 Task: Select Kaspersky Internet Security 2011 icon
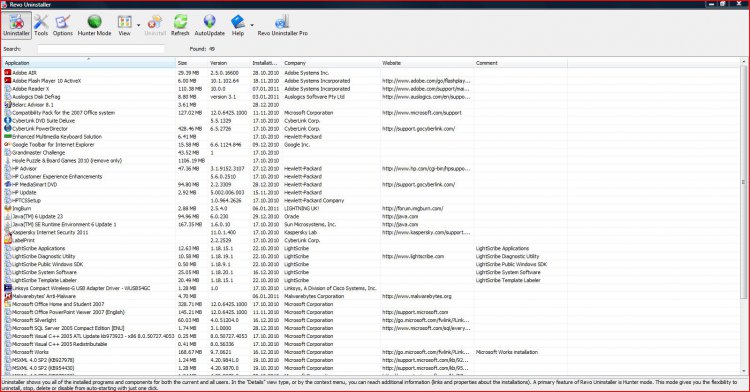coord(8,232)
